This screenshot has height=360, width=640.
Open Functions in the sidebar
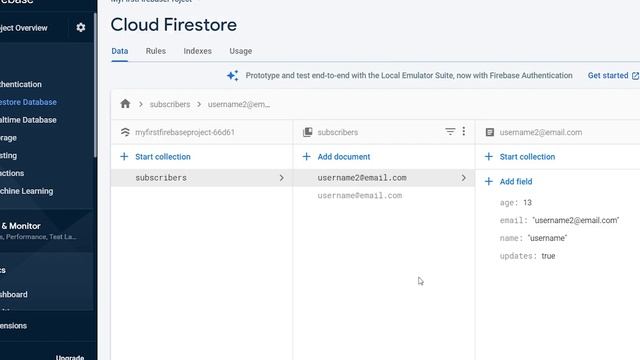(12, 173)
